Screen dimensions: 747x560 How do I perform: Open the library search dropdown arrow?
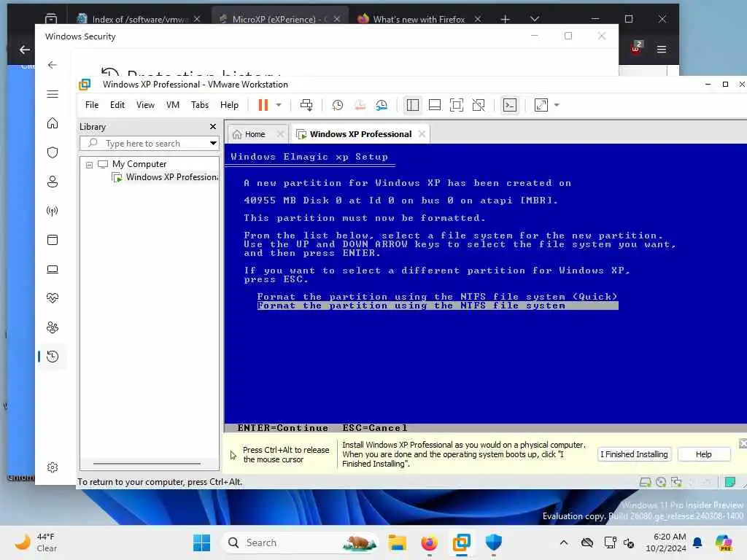[213, 144]
